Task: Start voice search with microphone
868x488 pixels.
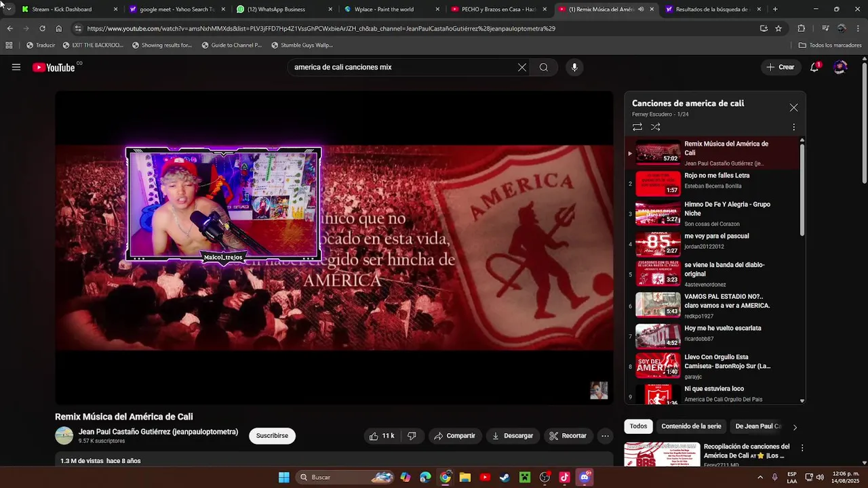Action: point(574,67)
